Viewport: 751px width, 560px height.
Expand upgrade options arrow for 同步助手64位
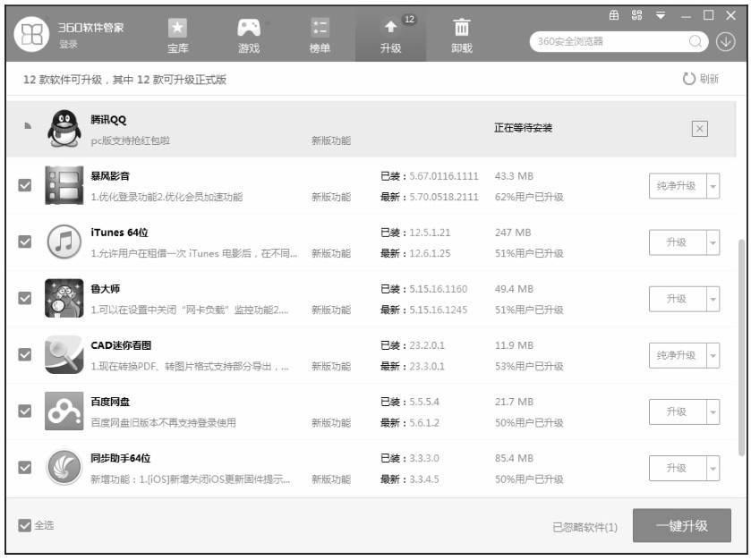pyautogui.click(x=713, y=469)
